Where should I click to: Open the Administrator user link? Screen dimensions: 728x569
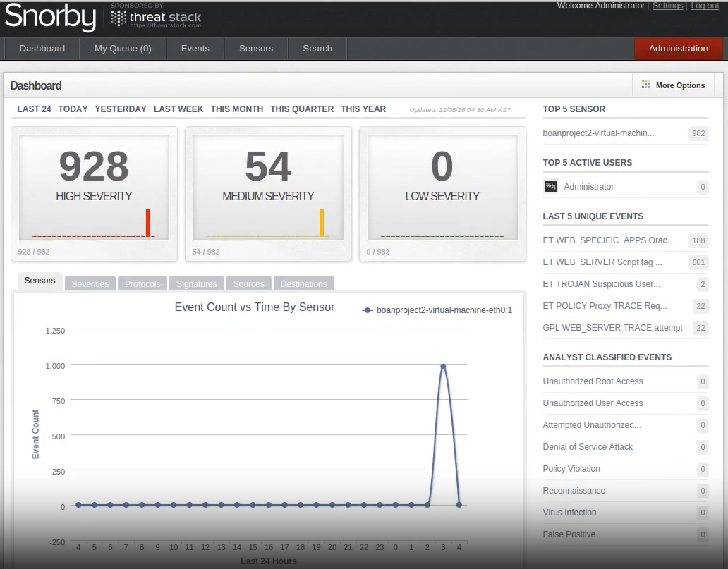589,187
